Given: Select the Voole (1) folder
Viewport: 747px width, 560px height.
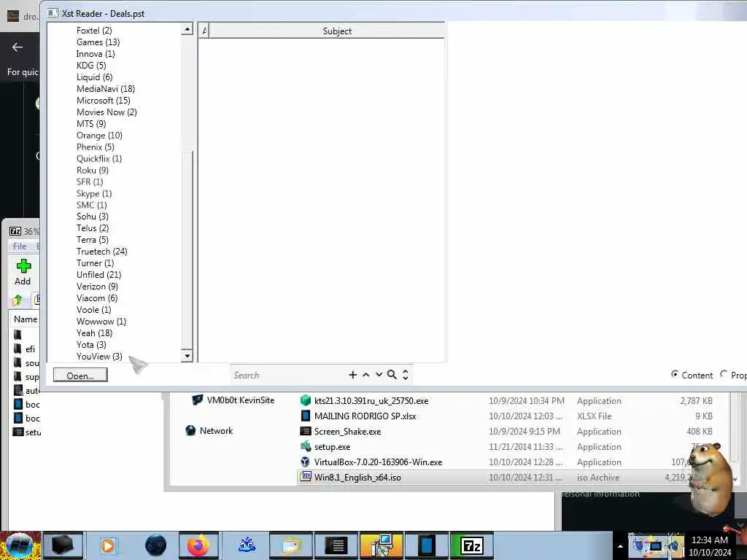Looking at the screenshot, I should 94,309.
